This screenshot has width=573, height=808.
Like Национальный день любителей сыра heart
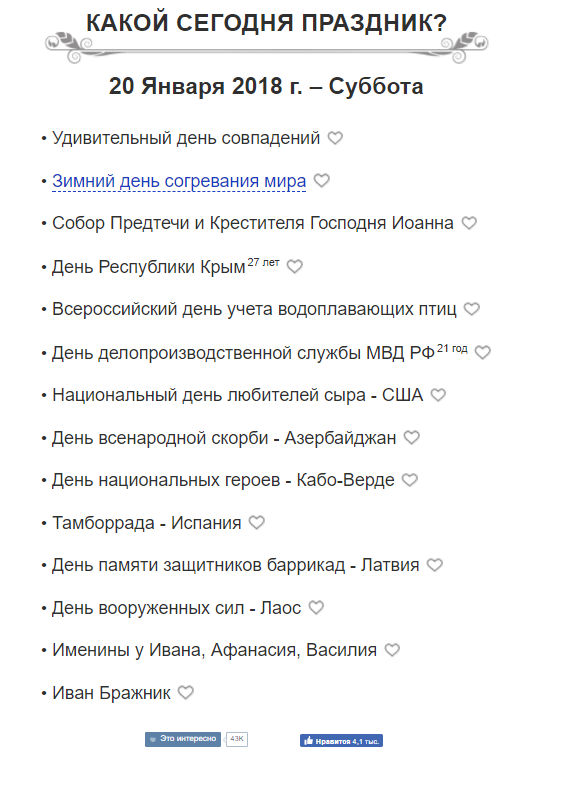(439, 395)
